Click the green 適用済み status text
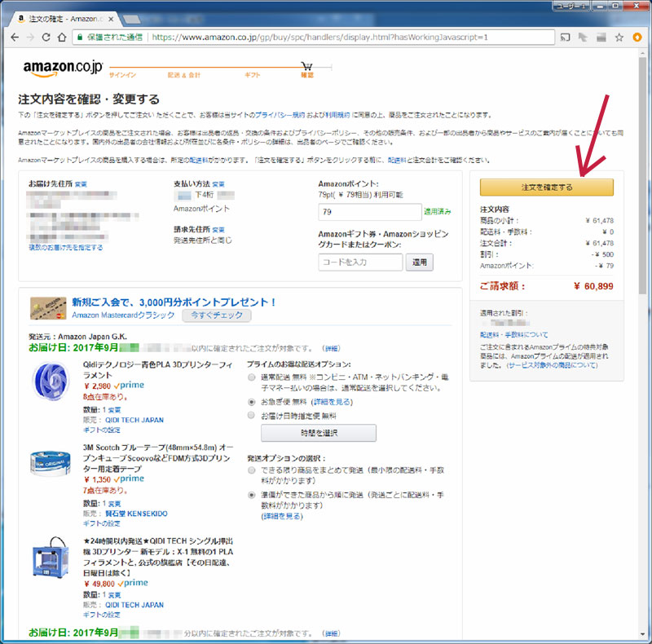652x644 pixels. point(438,212)
